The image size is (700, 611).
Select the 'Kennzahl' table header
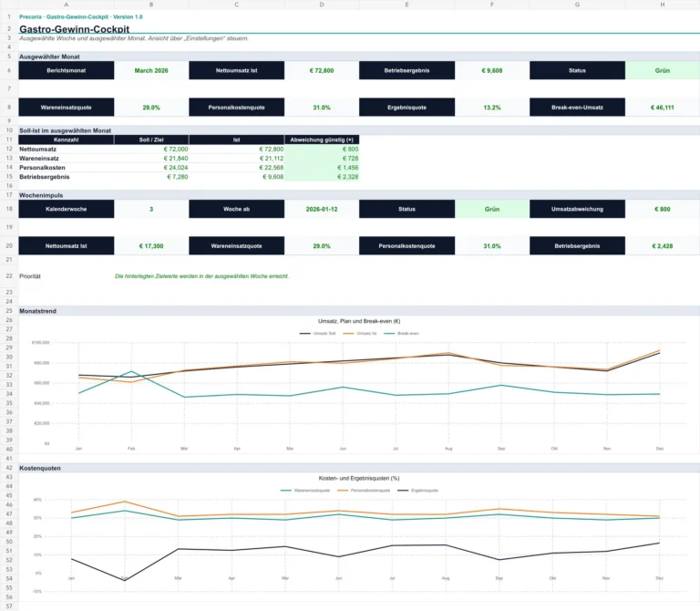(66, 140)
